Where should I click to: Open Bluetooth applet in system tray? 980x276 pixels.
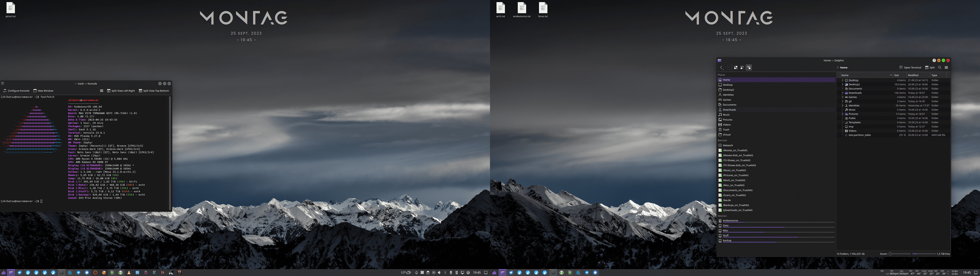445,273
